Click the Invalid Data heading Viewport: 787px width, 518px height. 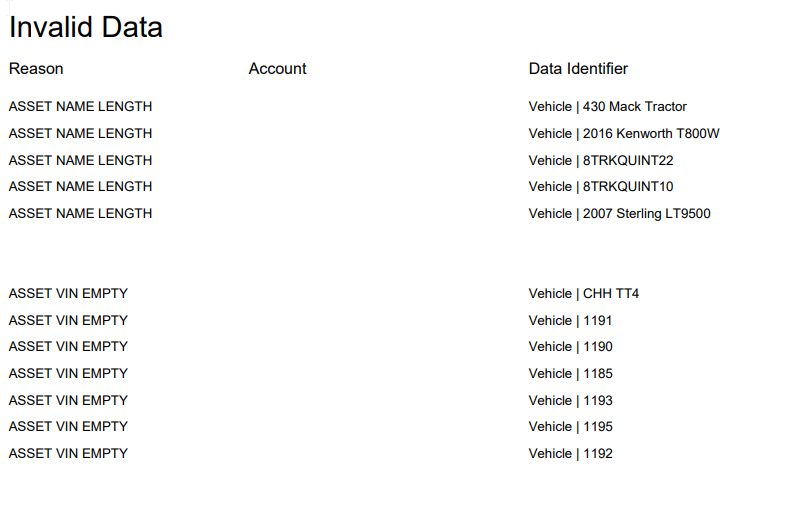(86, 27)
